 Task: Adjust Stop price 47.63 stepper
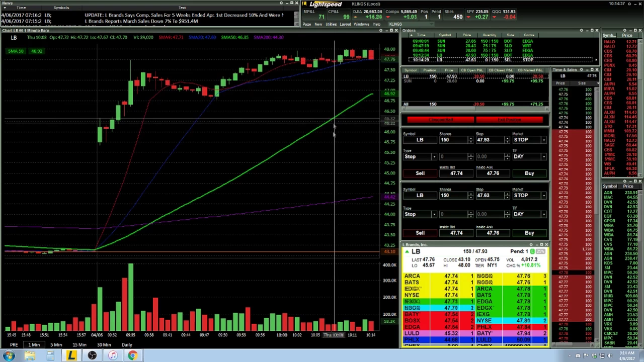click(x=507, y=196)
